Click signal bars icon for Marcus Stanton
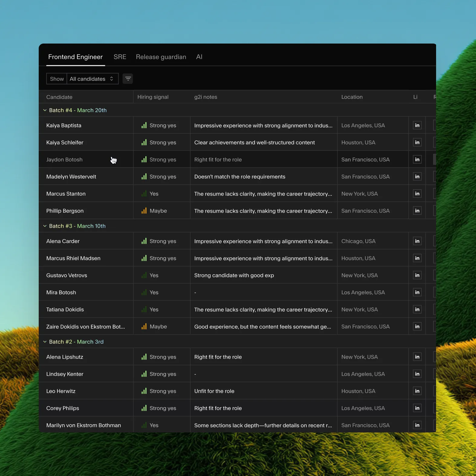Screen dimensions: 476x476 click(144, 194)
